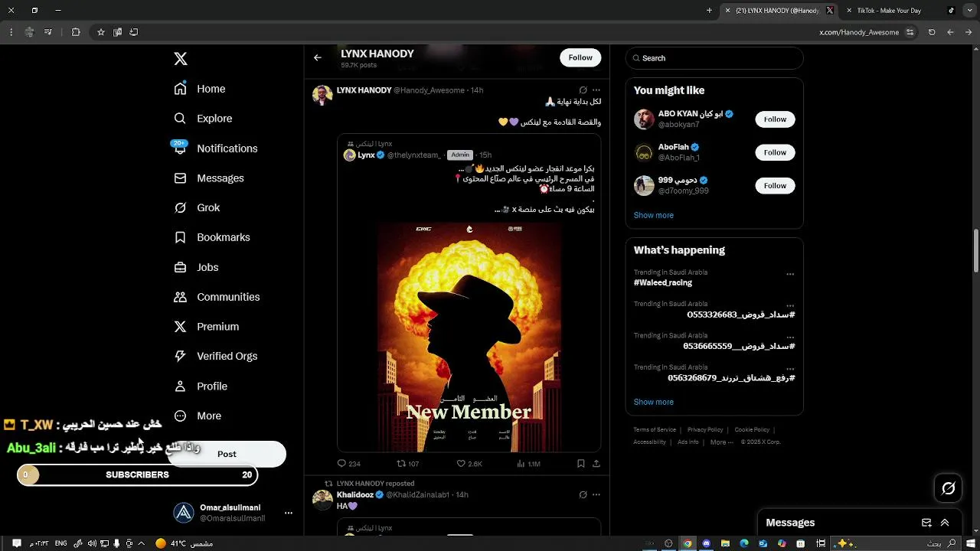
Task: Show more under What's happening
Action: [654, 403]
